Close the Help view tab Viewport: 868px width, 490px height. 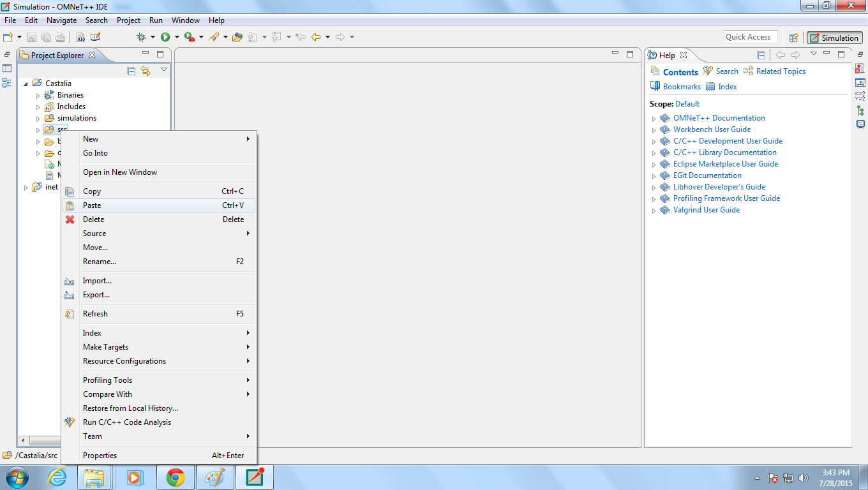click(684, 55)
